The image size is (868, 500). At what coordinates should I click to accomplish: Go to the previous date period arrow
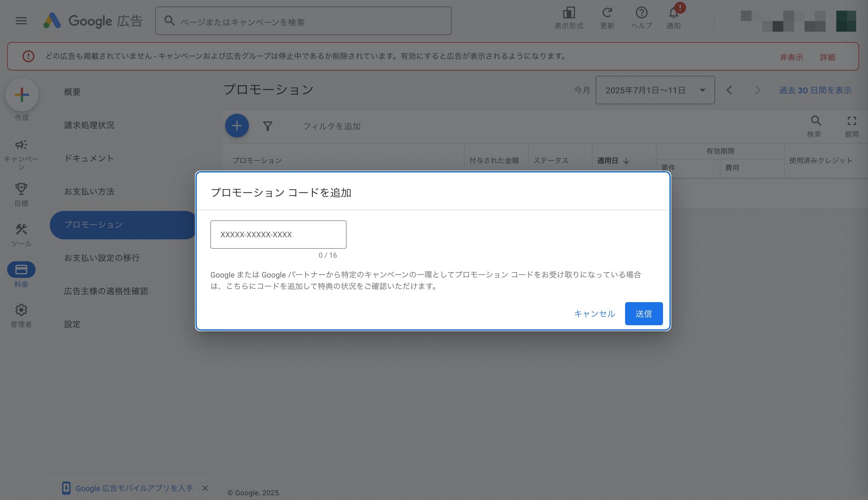[729, 90]
